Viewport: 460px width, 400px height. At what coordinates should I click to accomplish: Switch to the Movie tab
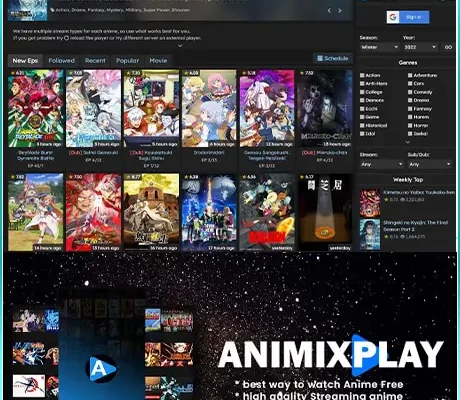tap(158, 61)
